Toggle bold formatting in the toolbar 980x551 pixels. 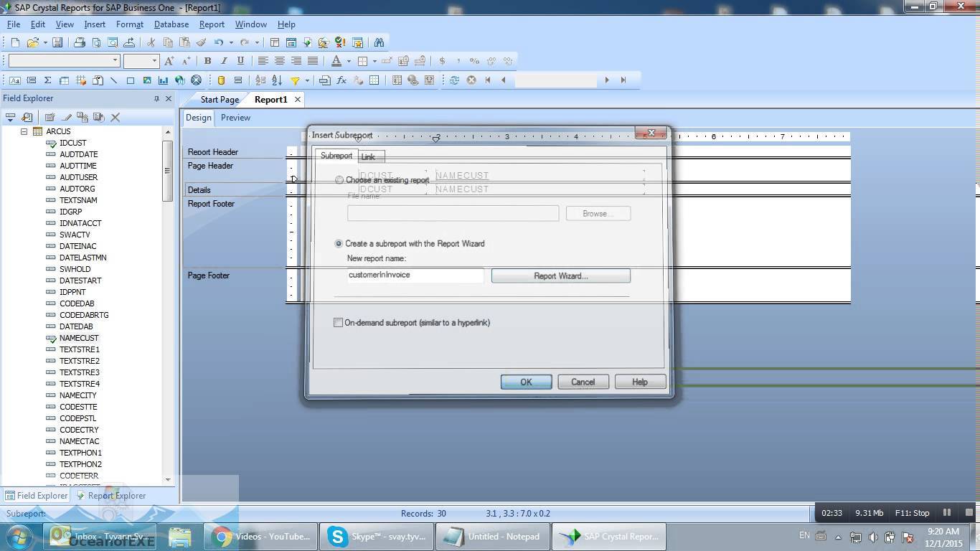click(x=207, y=60)
